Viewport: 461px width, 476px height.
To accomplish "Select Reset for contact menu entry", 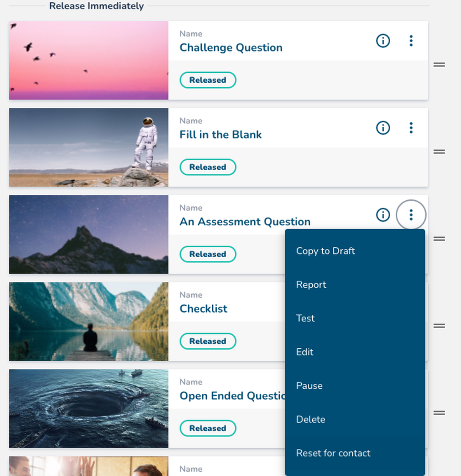I will [x=355, y=453].
